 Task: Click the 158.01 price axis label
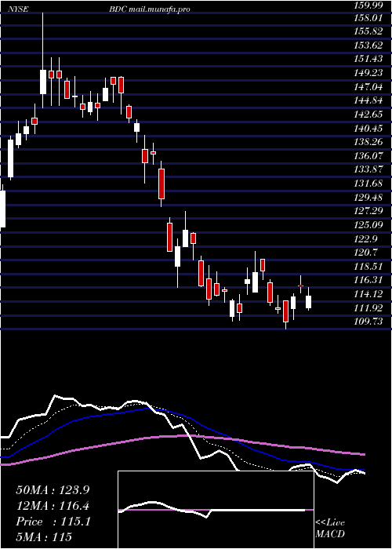pos(367,17)
